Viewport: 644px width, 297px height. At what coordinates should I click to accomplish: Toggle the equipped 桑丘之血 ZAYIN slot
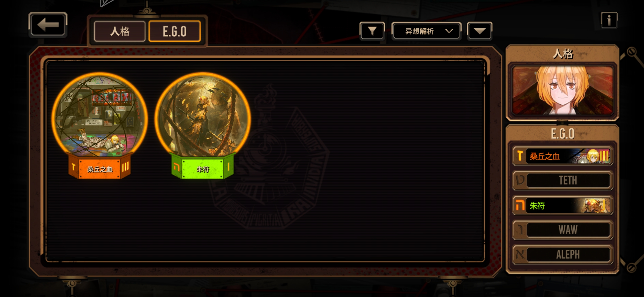click(x=563, y=156)
